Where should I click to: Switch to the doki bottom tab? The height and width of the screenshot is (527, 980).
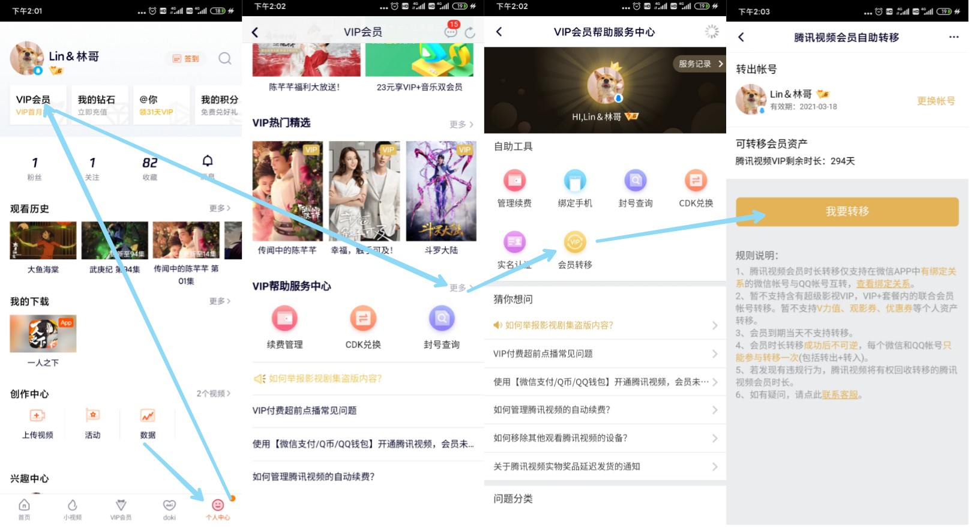tap(169, 509)
